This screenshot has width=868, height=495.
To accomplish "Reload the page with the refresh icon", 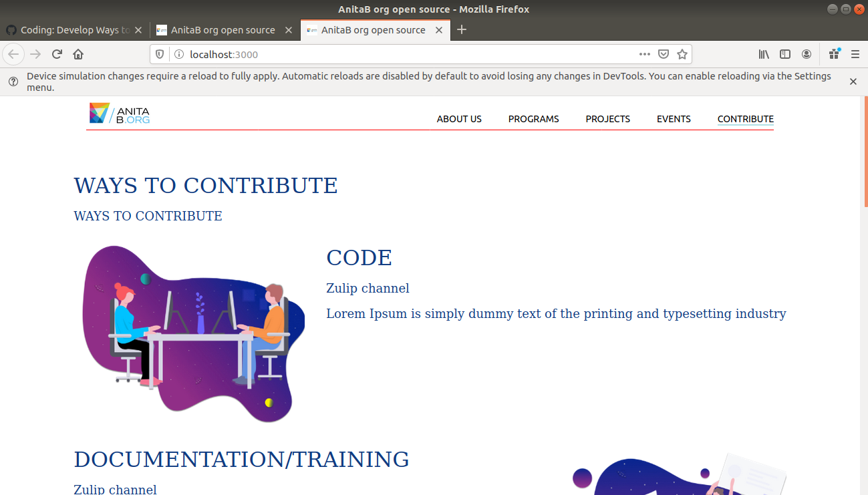I will click(x=56, y=54).
